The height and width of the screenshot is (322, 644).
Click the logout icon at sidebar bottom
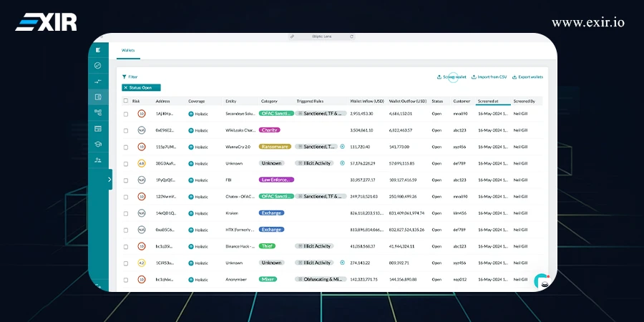[98, 286]
